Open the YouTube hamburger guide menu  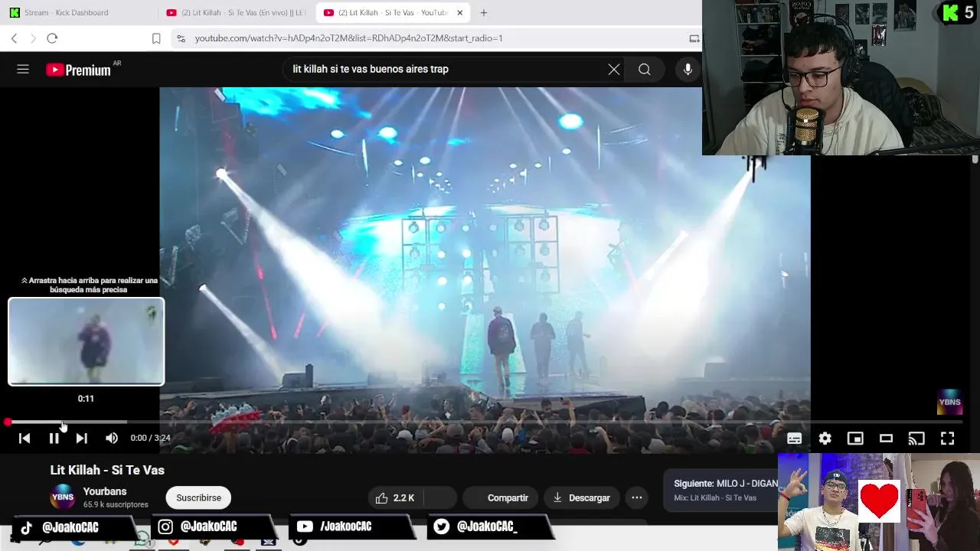click(23, 69)
